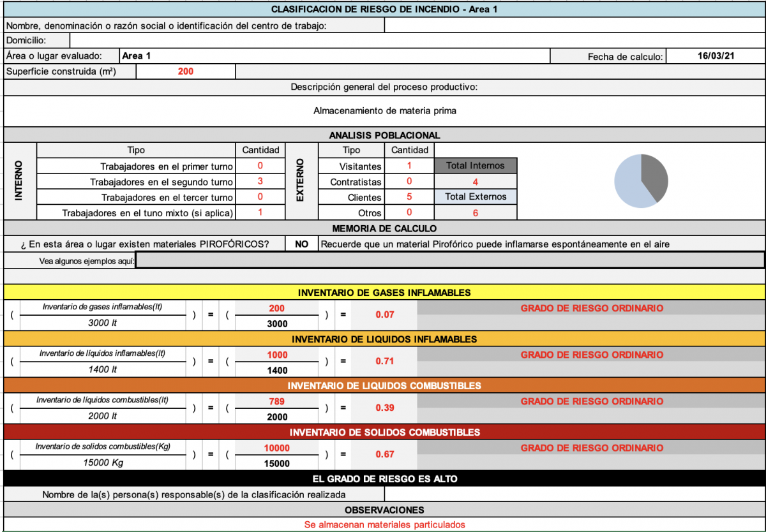Click the bordered examples box beside 'Vea algunos ejemplos aquí'
Image resolution: width=766 pixels, height=532 pixels.
pyautogui.click(x=450, y=260)
